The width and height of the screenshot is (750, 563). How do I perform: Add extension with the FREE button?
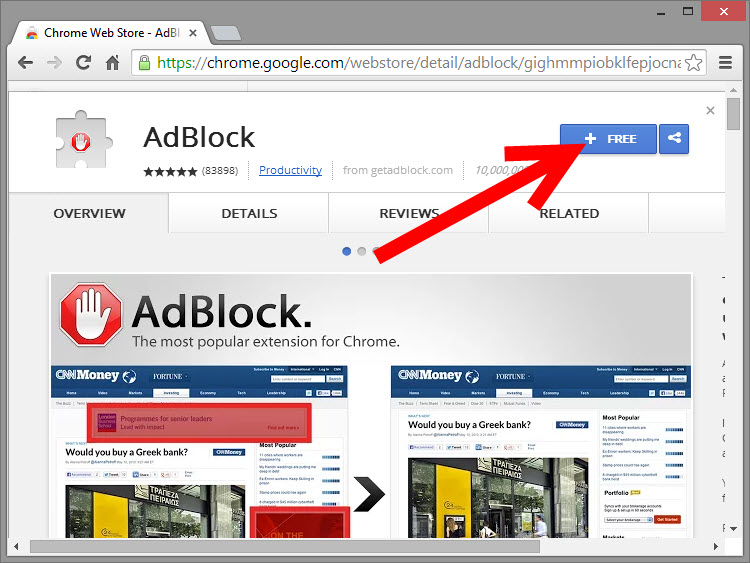point(608,139)
